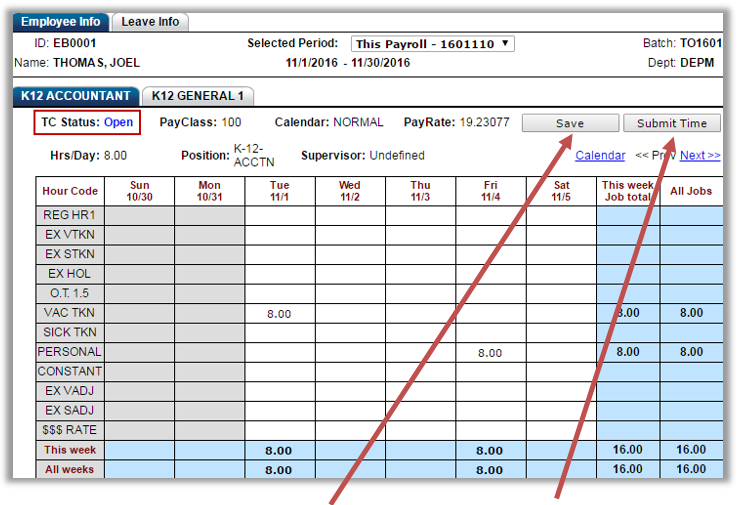Go to next week via Next link

(x=700, y=155)
